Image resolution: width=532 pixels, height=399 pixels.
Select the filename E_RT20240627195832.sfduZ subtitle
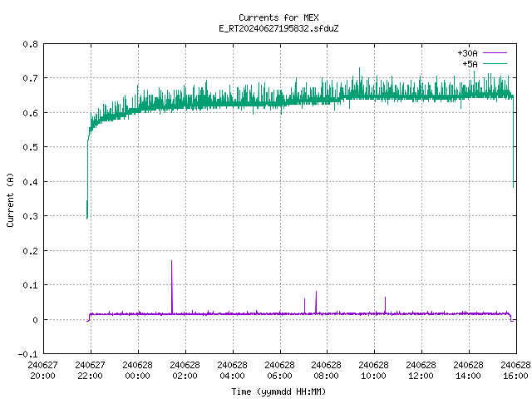pyautogui.click(x=278, y=28)
